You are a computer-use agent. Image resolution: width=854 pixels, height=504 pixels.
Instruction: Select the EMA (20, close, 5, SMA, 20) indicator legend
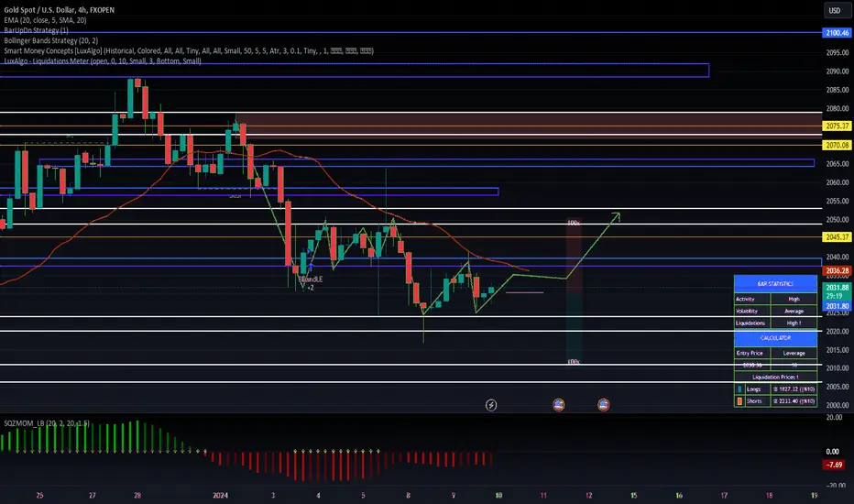point(45,20)
